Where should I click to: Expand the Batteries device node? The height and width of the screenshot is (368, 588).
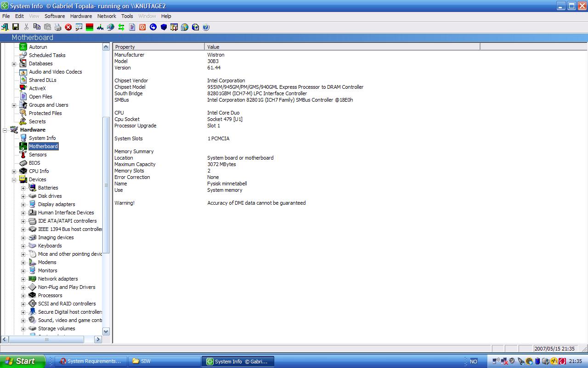(x=23, y=188)
